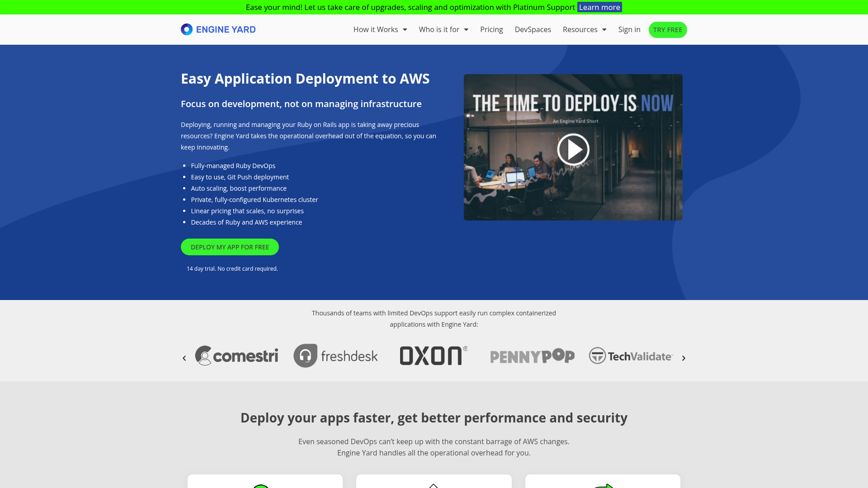868x488 pixels.
Task: Click the TechValidate logo
Action: (631, 356)
